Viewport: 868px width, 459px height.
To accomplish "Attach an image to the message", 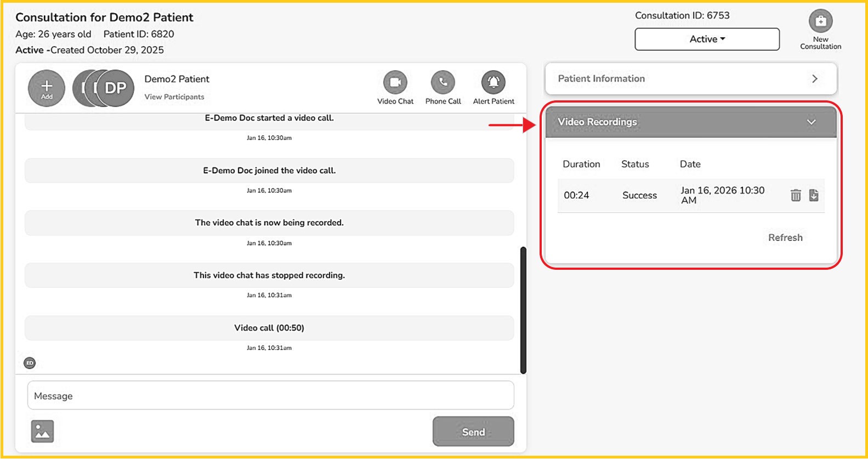I will [42, 432].
